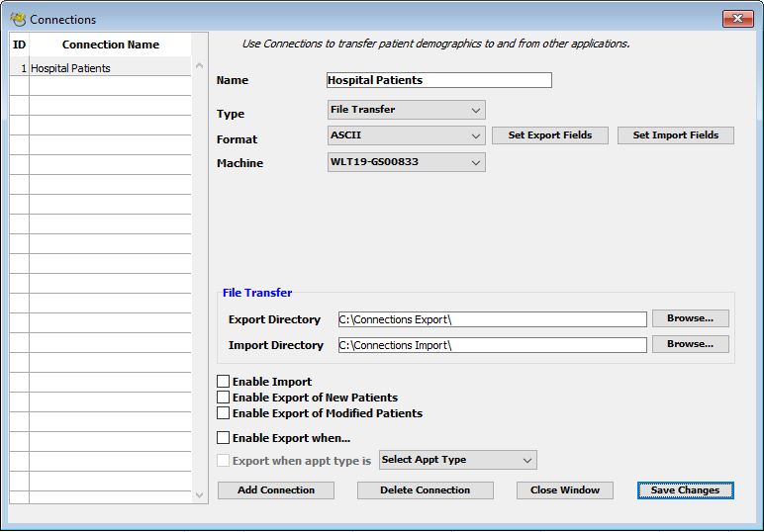
Task: Click the Name text field
Action: (x=438, y=80)
